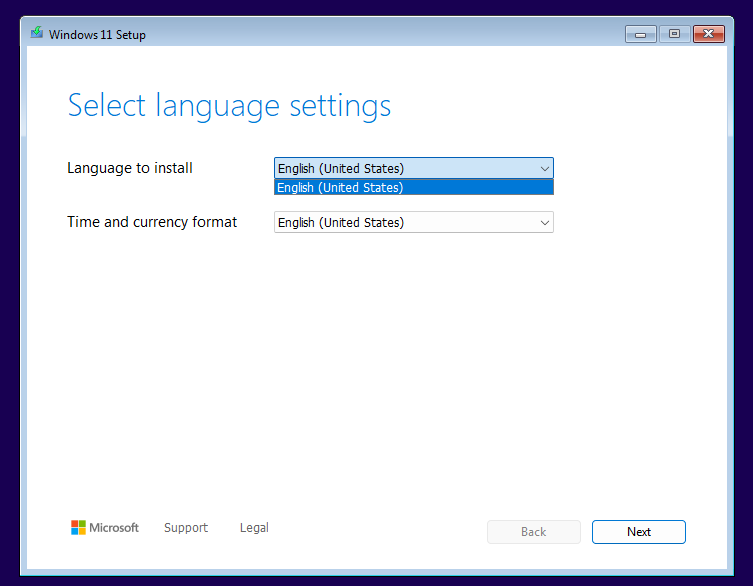Viewport: 753px width, 586px height.
Task: Click the 'Windows 11 Setup' title text
Action: coord(97,35)
